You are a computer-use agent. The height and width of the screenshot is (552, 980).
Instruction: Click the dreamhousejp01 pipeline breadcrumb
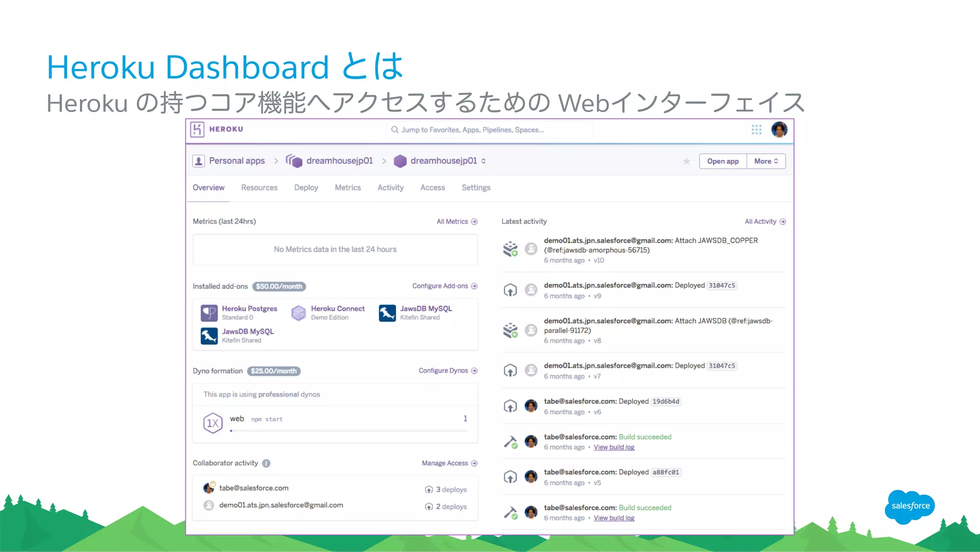point(340,161)
